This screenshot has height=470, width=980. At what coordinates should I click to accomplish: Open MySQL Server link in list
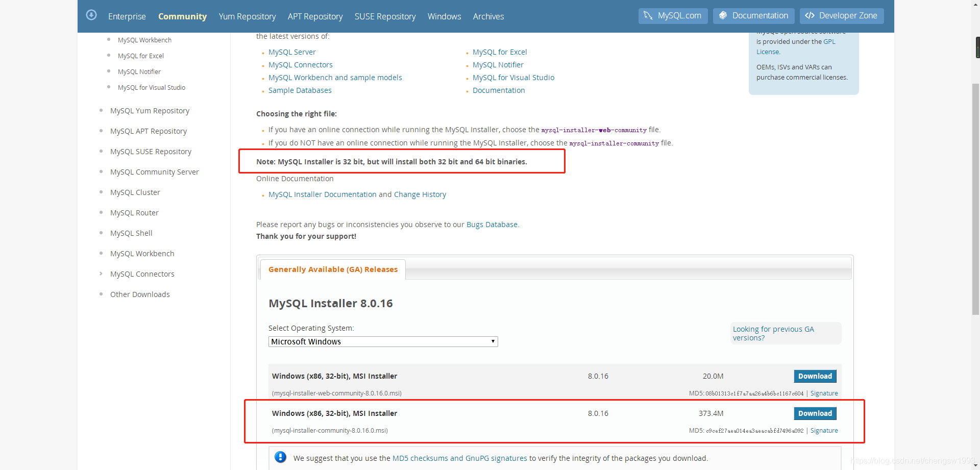point(292,52)
